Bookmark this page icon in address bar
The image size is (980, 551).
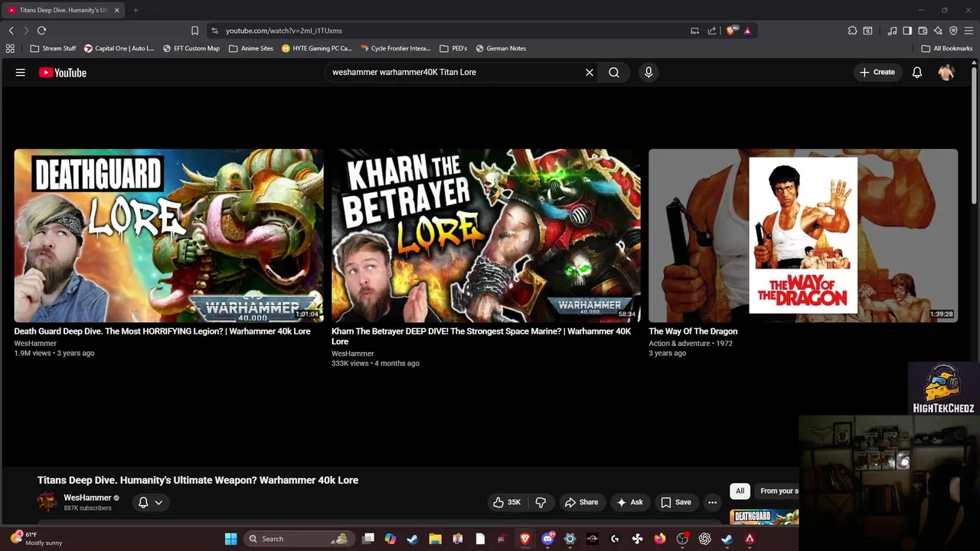click(x=194, y=31)
